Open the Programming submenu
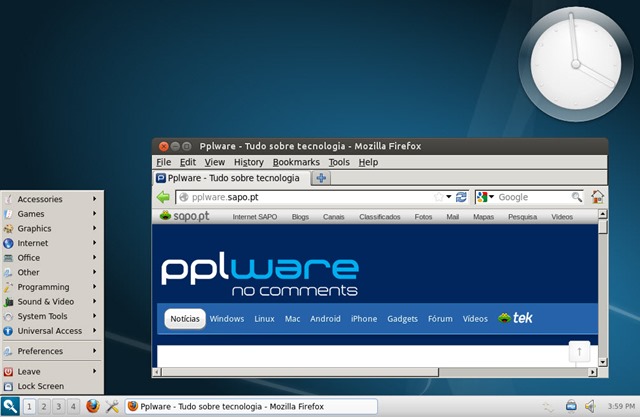The image size is (640, 417). tap(51, 287)
